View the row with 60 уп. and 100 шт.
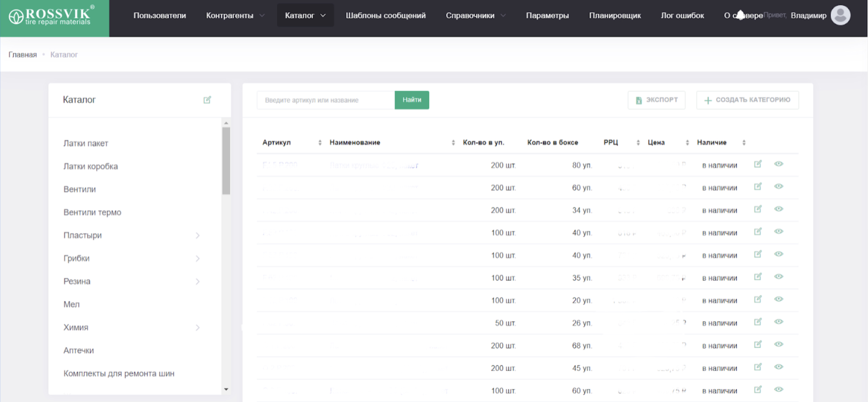The image size is (868, 402). pos(779,389)
